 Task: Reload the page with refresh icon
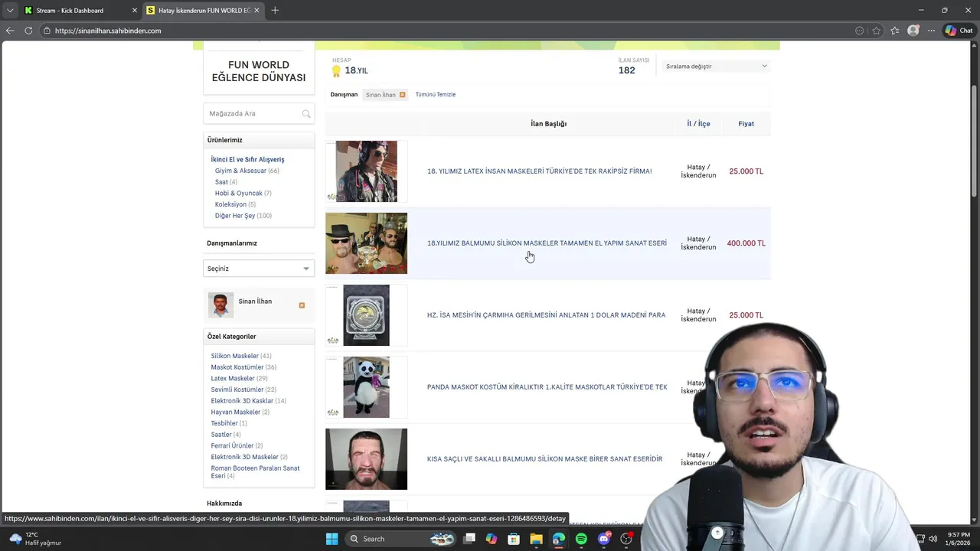pyautogui.click(x=28, y=31)
